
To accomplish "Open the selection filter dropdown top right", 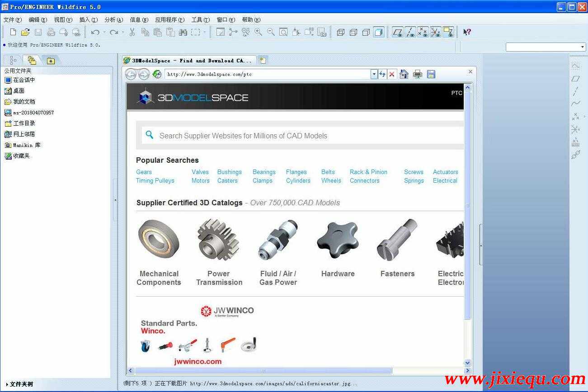I will coord(582,47).
